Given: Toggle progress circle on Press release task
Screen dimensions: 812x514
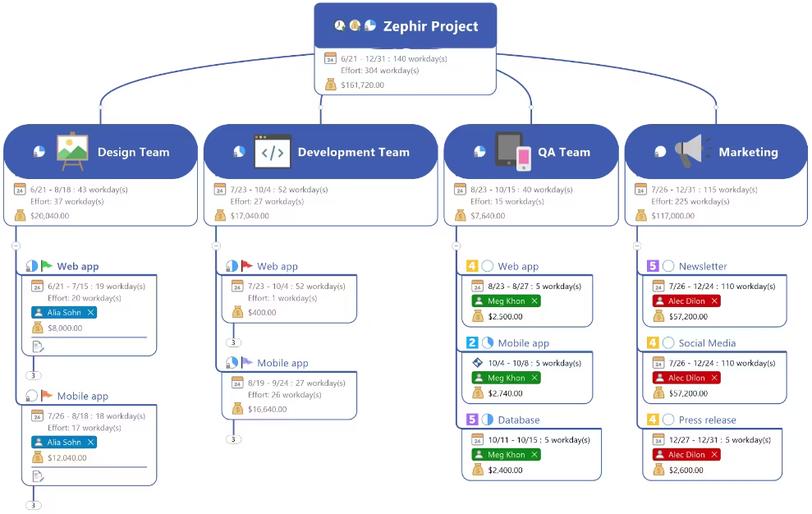Looking at the screenshot, I should click(668, 420).
